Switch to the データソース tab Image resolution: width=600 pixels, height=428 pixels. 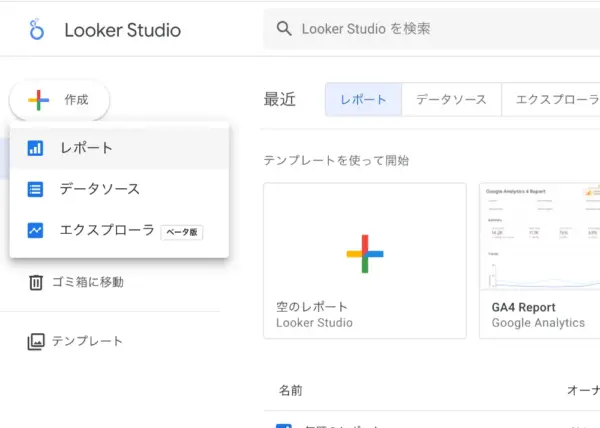(x=451, y=99)
